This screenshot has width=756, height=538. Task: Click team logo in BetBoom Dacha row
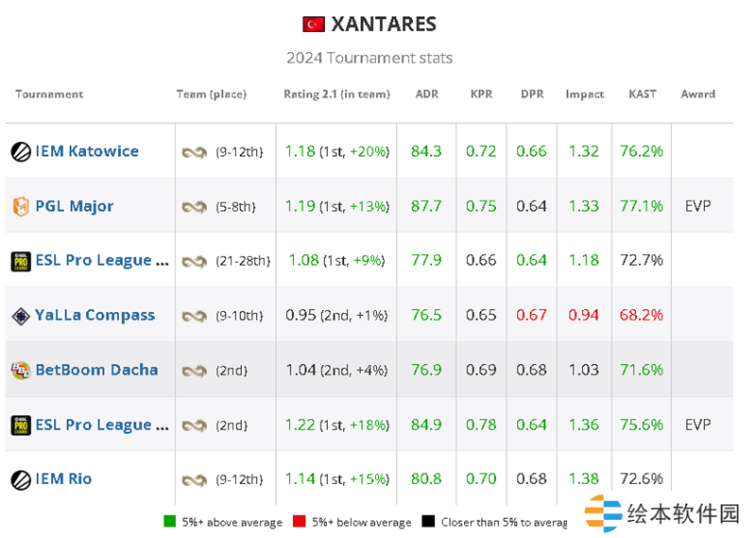pos(194,371)
